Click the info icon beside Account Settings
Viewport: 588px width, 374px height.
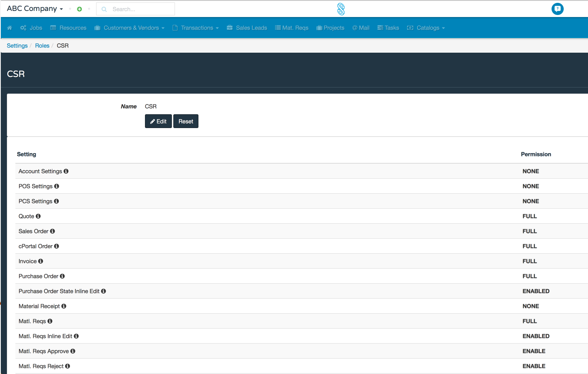pyautogui.click(x=66, y=171)
